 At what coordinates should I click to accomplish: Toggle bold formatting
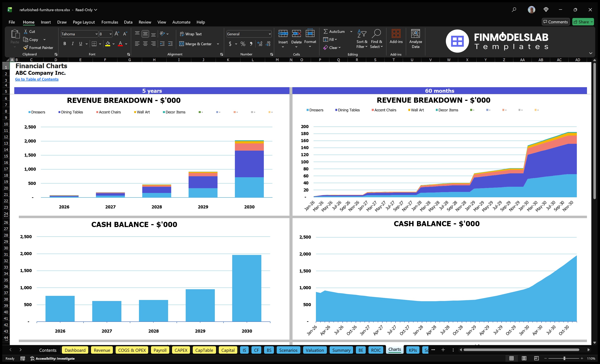coord(65,44)
